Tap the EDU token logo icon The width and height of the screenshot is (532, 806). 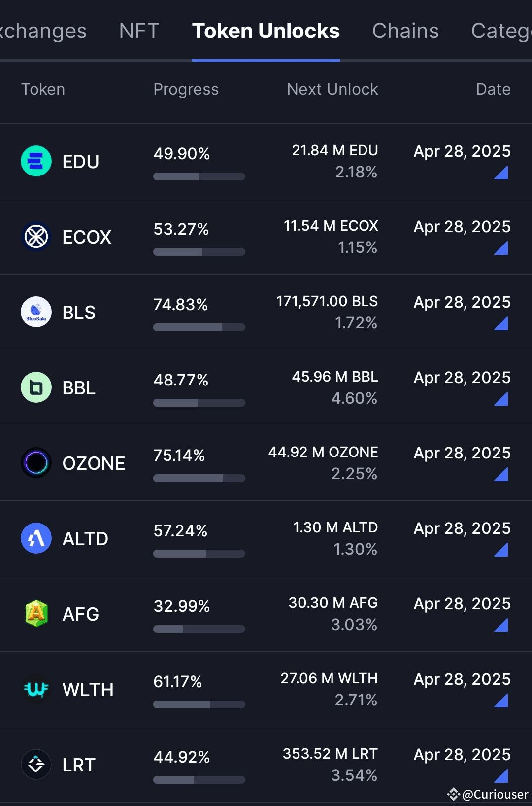(36, 161)
